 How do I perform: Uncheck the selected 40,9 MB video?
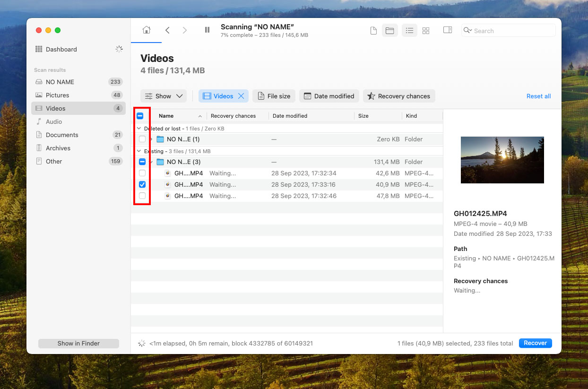[142, 184]
